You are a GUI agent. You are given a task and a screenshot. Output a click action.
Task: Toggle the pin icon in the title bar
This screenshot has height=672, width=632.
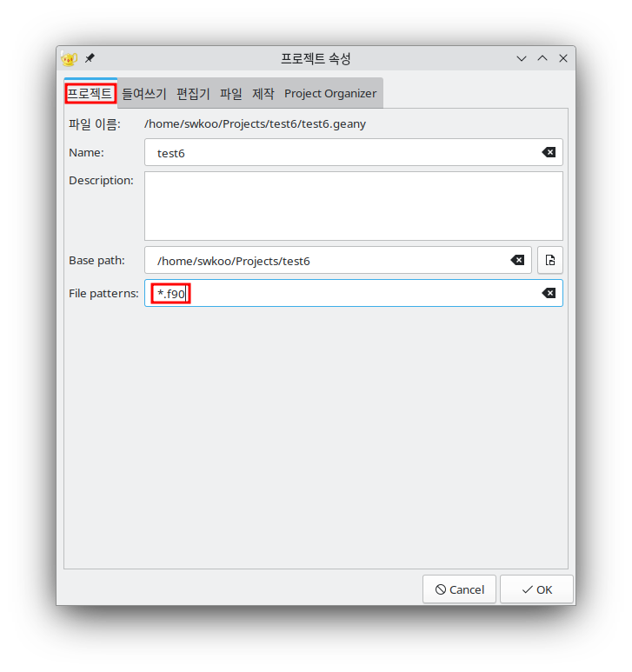tap(90, 58)
